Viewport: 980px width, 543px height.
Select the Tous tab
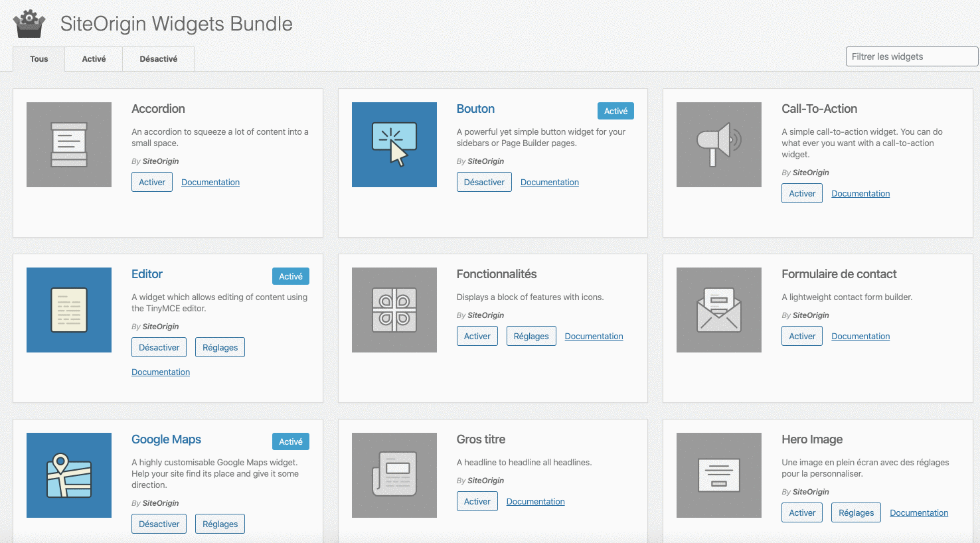(x=38, y=58)
